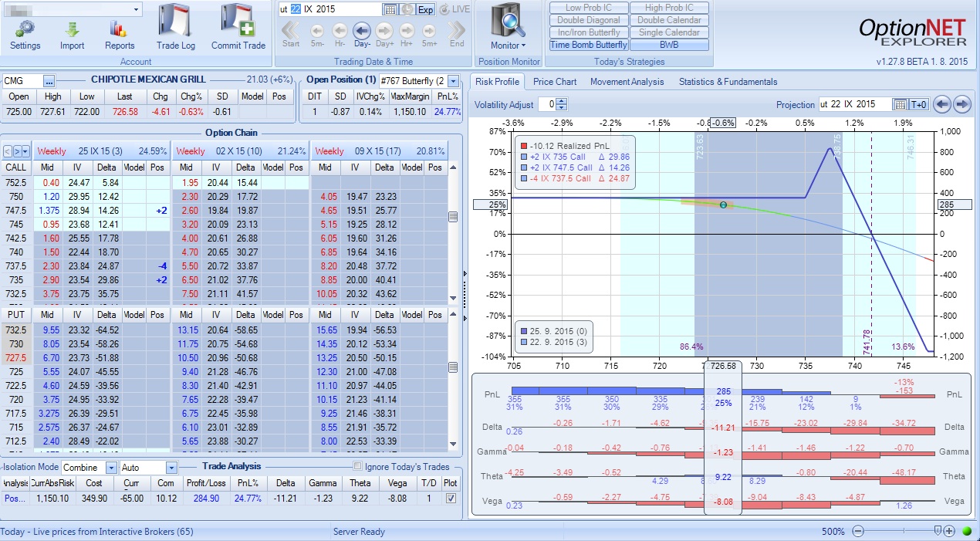Screen dimensions: 980x541
Task: Open the Auto dropdown
Action: (171, 468)
